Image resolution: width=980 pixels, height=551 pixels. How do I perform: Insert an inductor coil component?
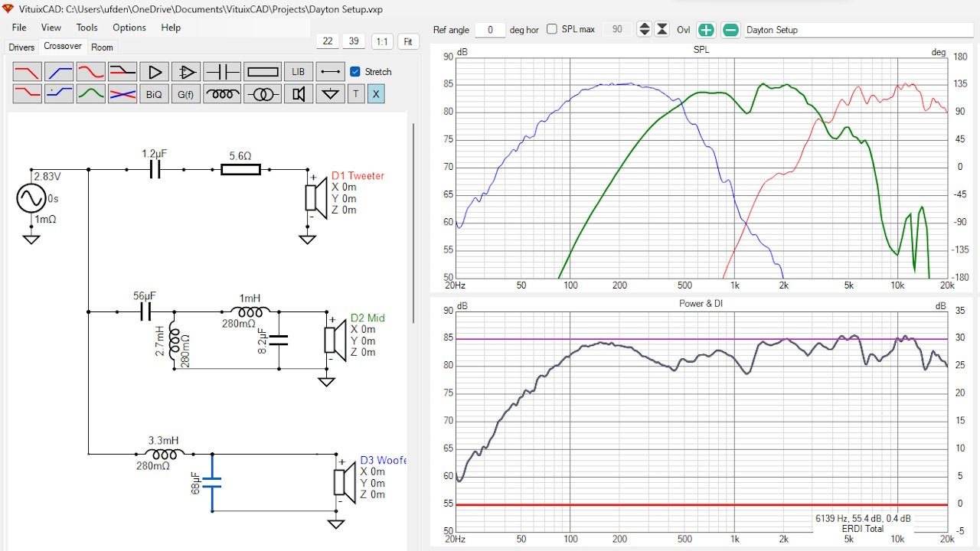tap(223, 94)
